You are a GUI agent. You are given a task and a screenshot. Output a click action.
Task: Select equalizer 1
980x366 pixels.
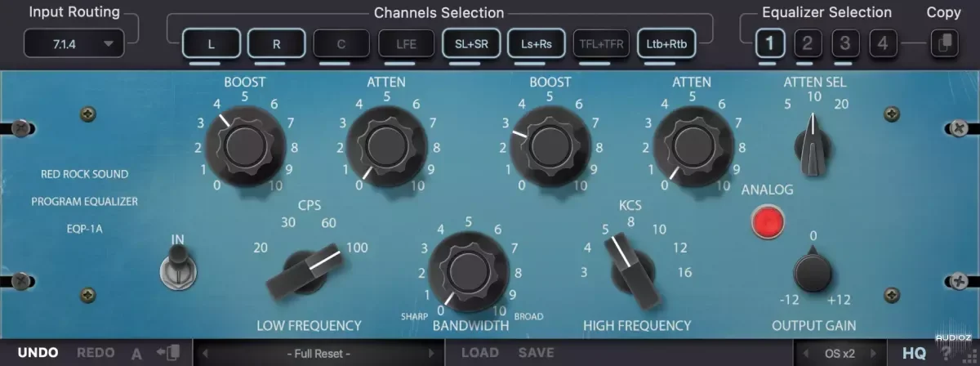click(x=769, y=43)
